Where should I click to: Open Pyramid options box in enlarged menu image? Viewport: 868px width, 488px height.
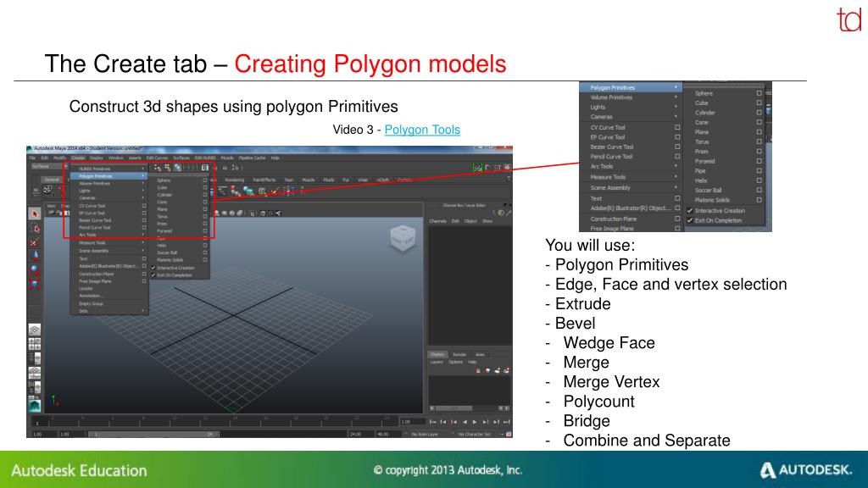759,161
